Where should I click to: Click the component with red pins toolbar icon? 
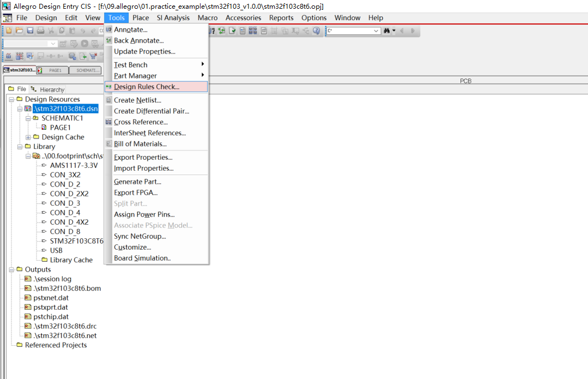(20, 56)
